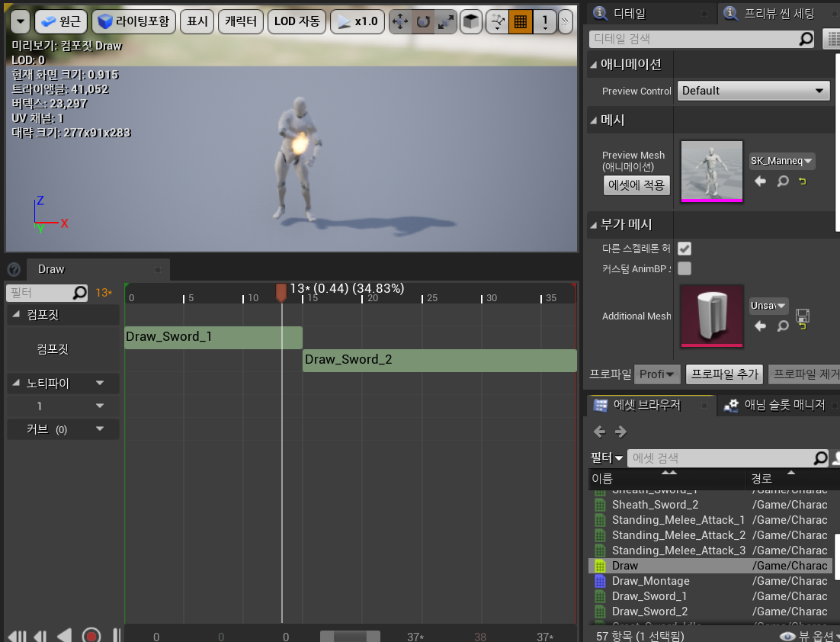Open the 표시 show menu
The height and width of the screenshot is (642, 840).
[197, 21]
